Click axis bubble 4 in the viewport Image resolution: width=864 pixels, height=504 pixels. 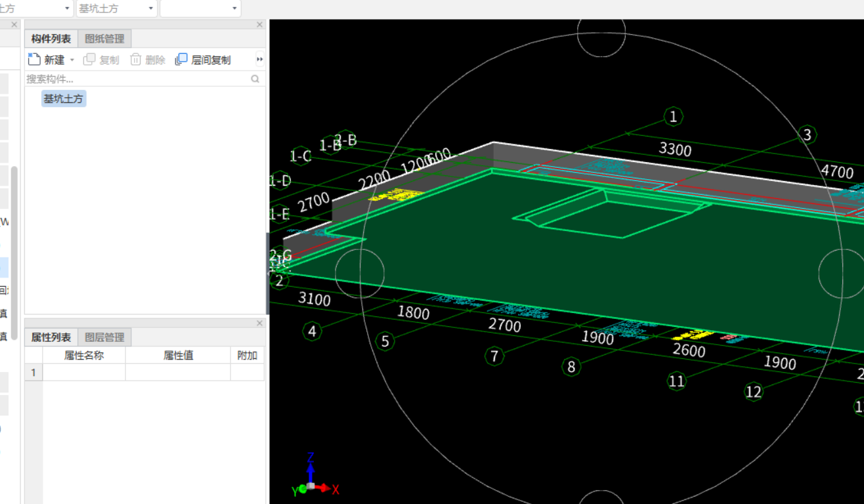point(313,331)
